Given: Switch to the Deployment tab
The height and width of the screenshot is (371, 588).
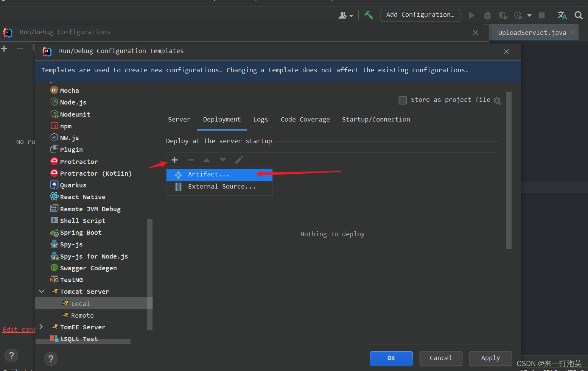Looking at the screenshot, I should click(222, 120).
